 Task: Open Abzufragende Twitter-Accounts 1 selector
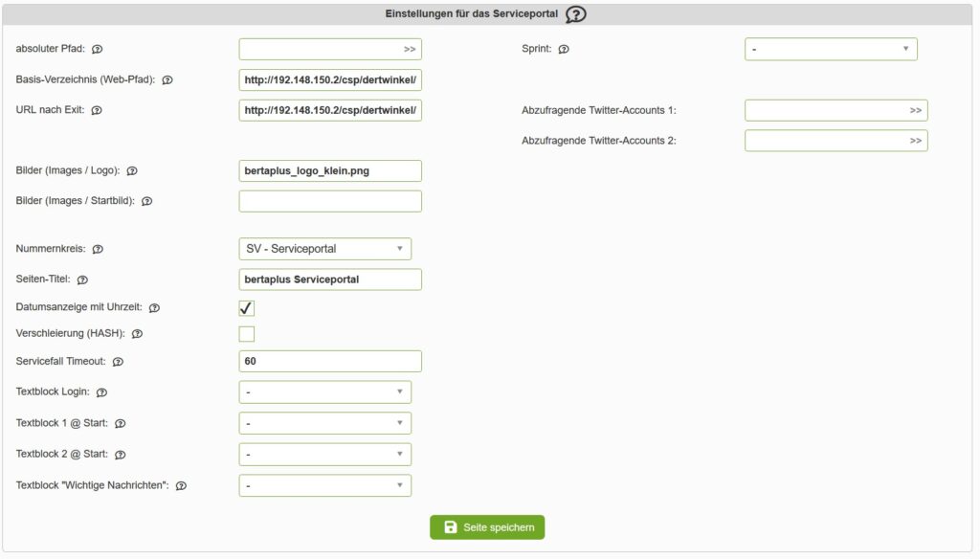pyautogui.click(x=835, y=110)
